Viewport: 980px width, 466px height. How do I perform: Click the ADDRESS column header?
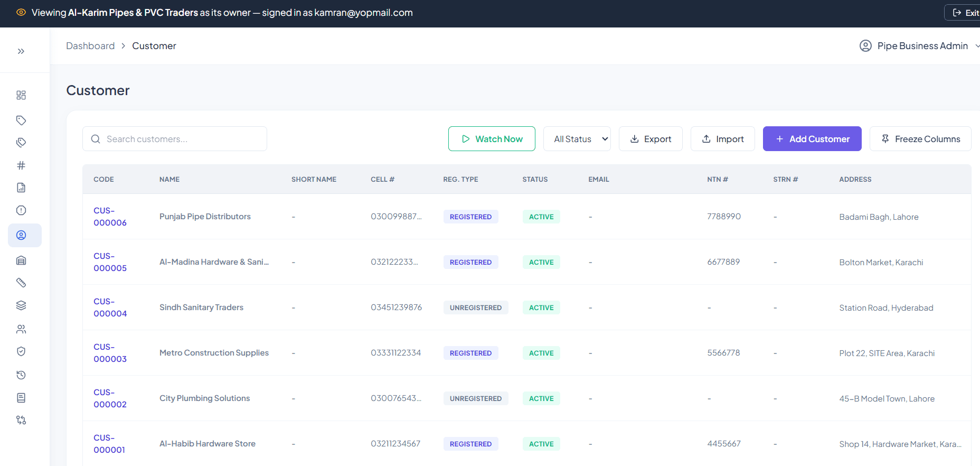click(855, 180)
